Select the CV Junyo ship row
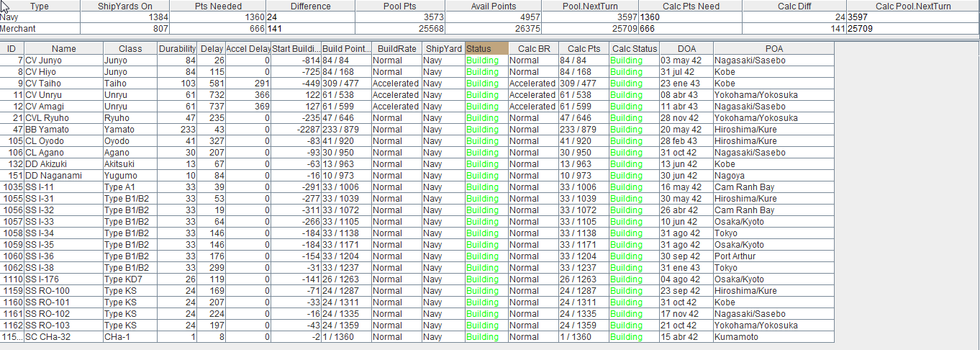The image size is (980, 350). 417,60
